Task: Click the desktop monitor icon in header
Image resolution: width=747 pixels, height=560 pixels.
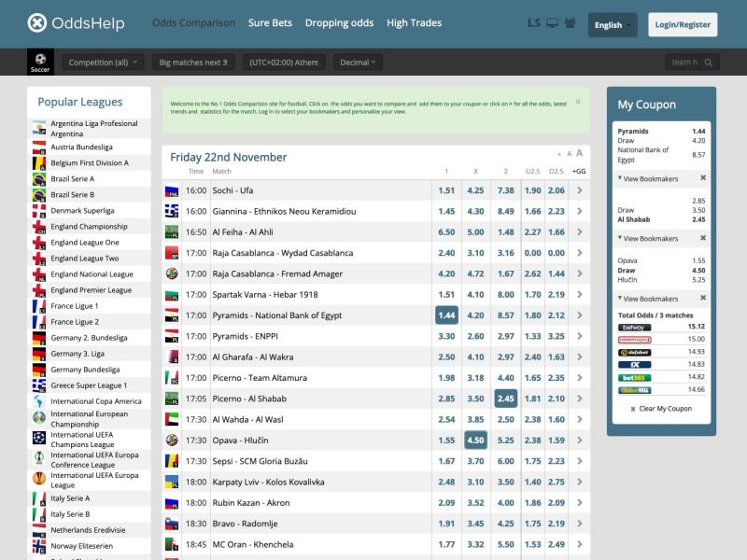Action: 552,23
